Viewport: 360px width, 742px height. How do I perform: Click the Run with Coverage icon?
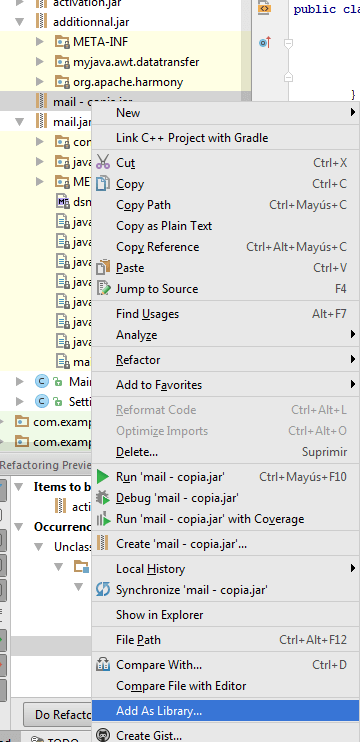(103, 519)
